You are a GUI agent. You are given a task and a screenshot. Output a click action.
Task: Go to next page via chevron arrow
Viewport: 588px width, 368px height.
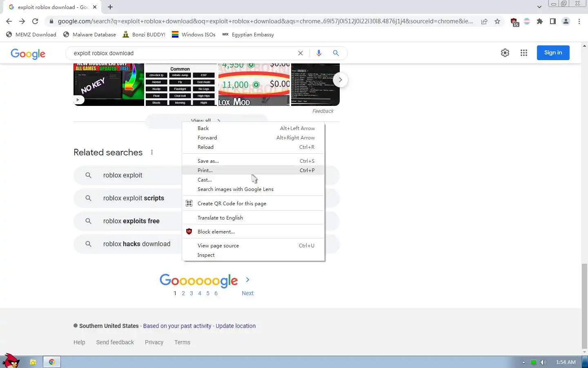click(x=247, y=280)
